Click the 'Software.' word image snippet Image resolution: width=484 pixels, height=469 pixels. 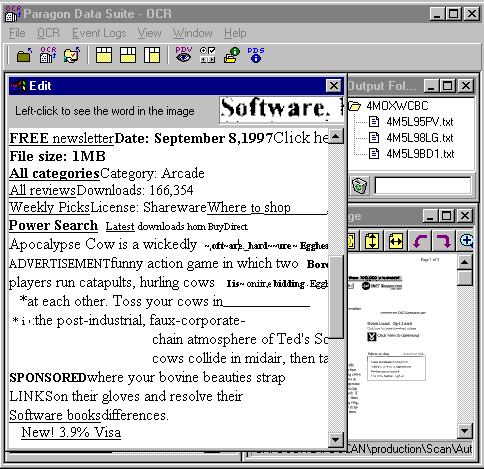tap(281, 110)
